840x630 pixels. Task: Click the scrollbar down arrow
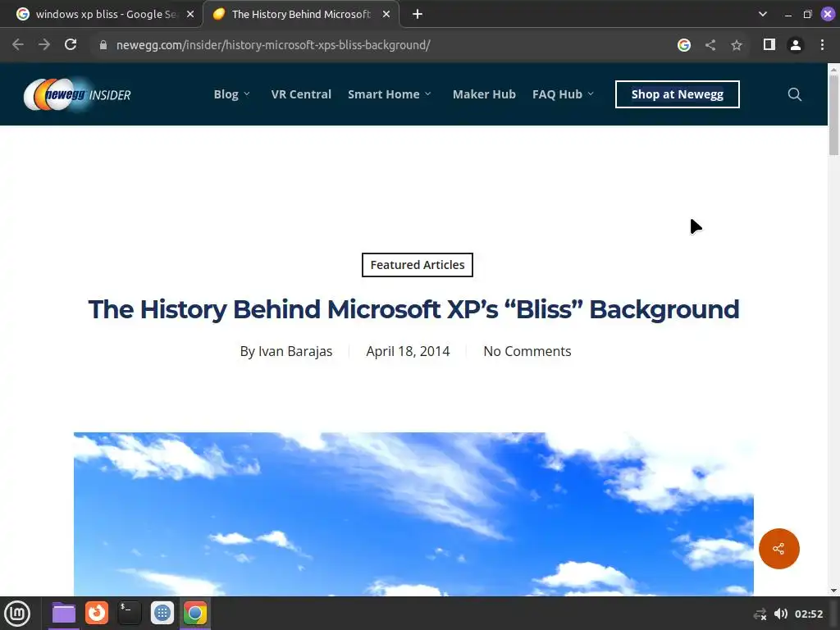click(x=833, y=591)
